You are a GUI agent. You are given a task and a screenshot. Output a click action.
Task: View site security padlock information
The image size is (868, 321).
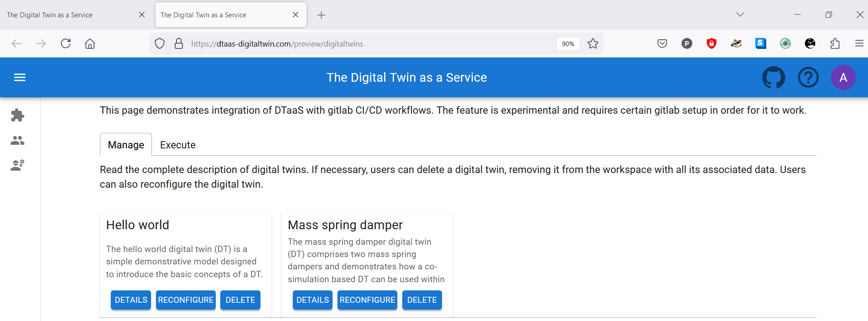pos(179,44)
